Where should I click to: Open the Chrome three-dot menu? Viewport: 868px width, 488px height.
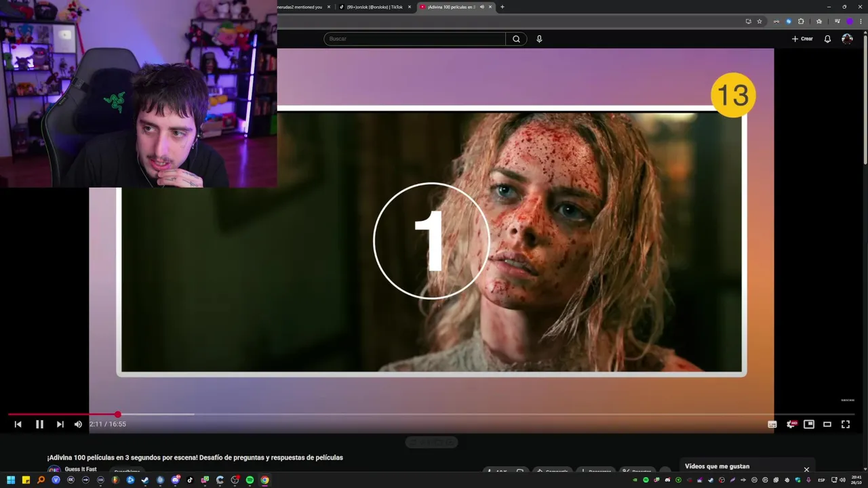click(x=861, y=21)
